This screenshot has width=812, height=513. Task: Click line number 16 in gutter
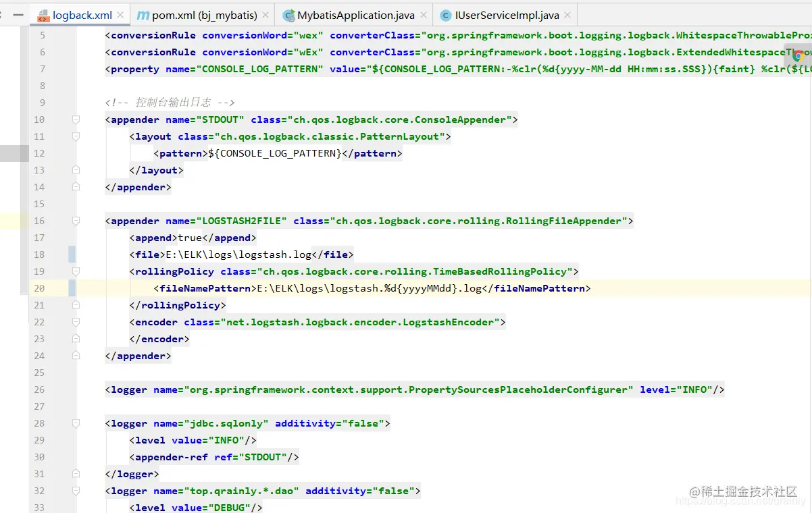39,221
